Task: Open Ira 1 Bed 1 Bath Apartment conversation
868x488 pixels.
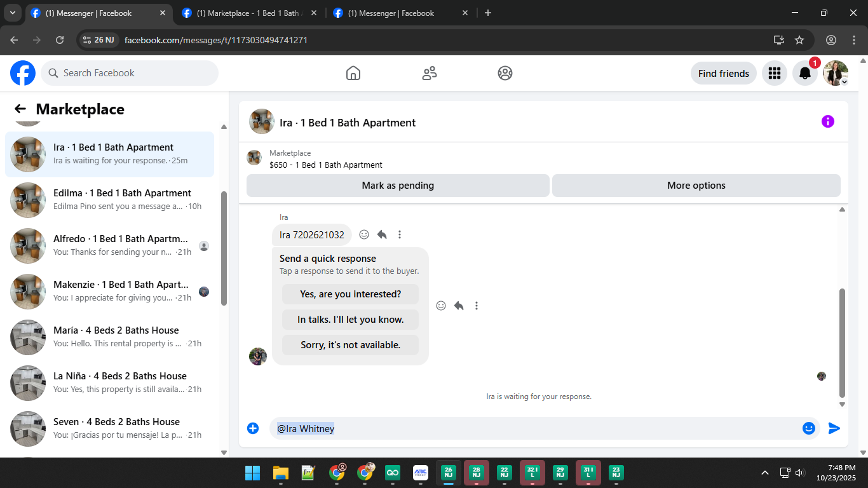Action: click(x=109, y=154)
